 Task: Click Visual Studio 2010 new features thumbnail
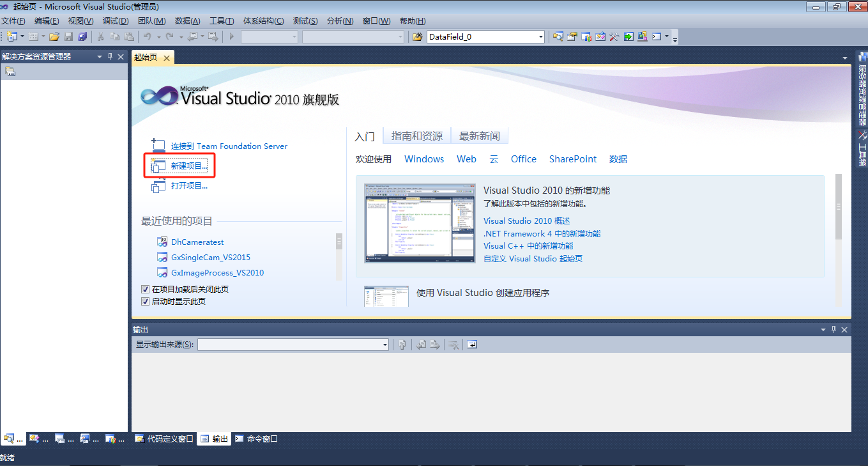pos(420,223)
